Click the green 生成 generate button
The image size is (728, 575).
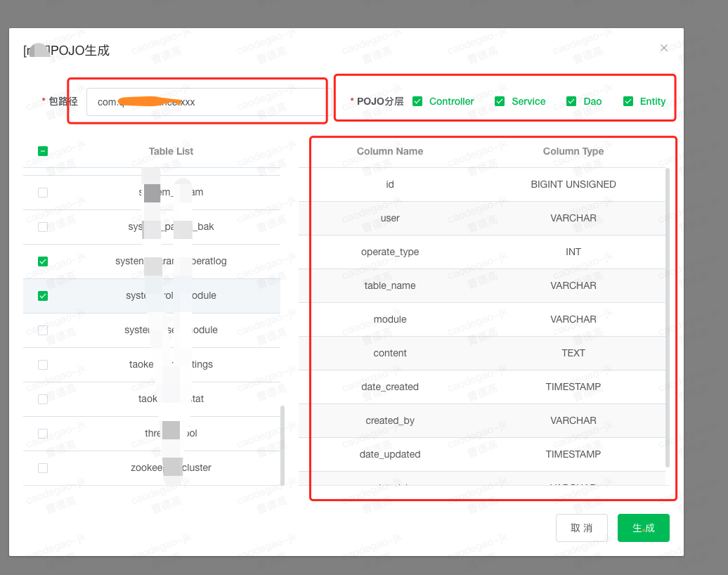[x=643, y=528]
